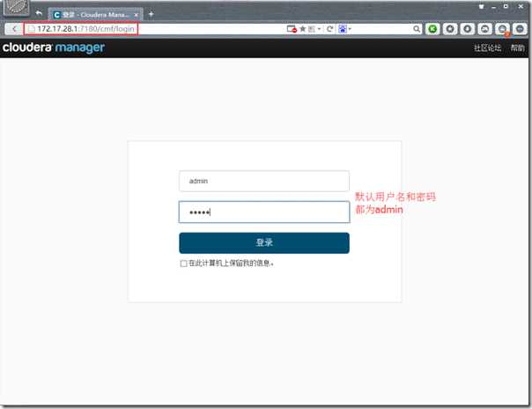The image size is (532, 409).
Task: Click the Cloudera Manager logo
Action: [x=54, y=48]
